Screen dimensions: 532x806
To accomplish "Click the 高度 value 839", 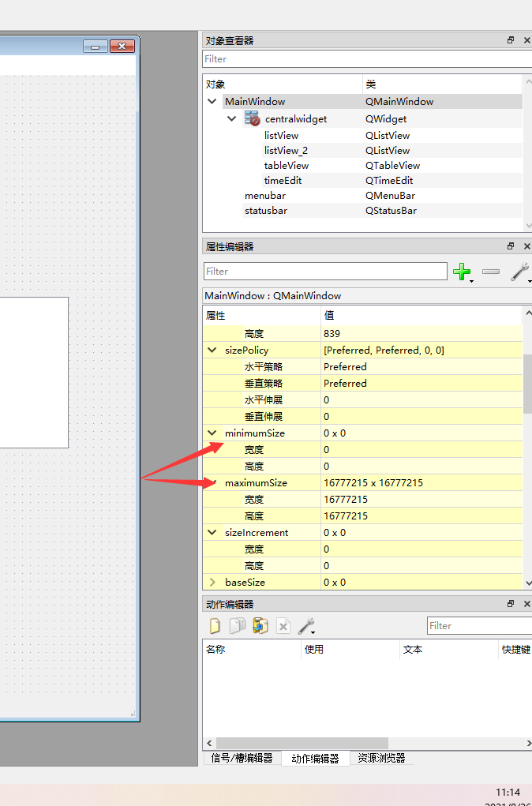I will point(421,334).
